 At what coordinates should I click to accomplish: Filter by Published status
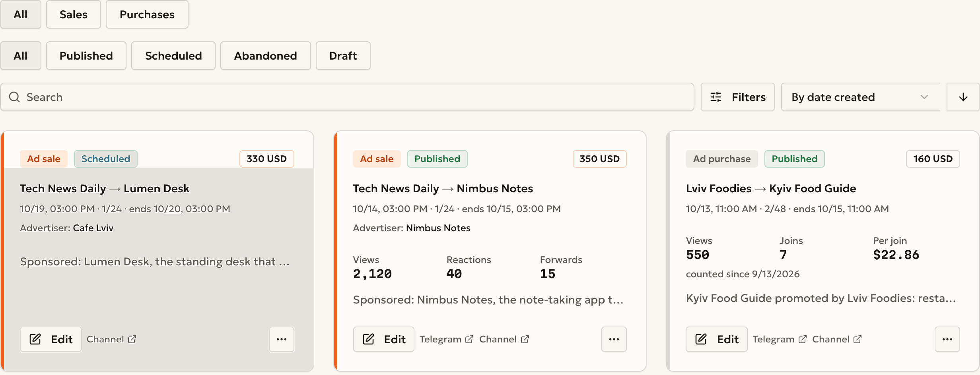(86, 56)
